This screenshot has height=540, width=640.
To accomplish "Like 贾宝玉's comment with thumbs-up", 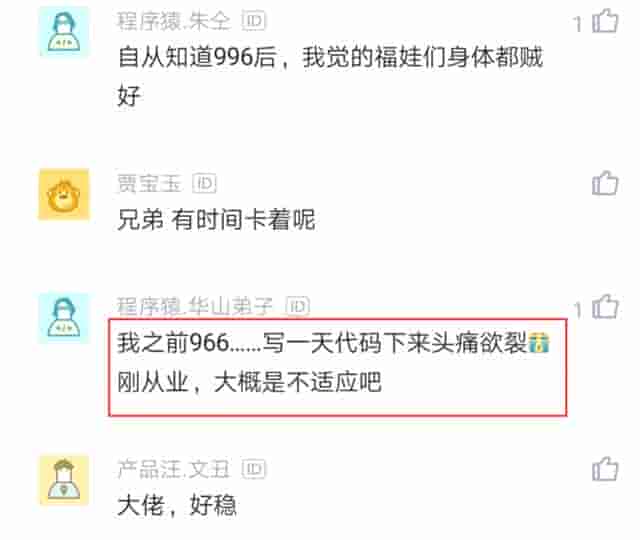I will pos(605,183).
